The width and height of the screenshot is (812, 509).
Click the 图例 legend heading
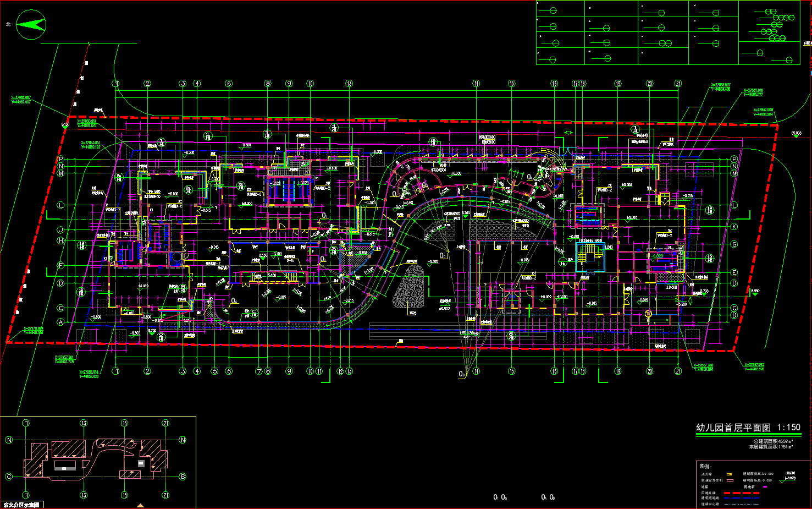point(705,466)
